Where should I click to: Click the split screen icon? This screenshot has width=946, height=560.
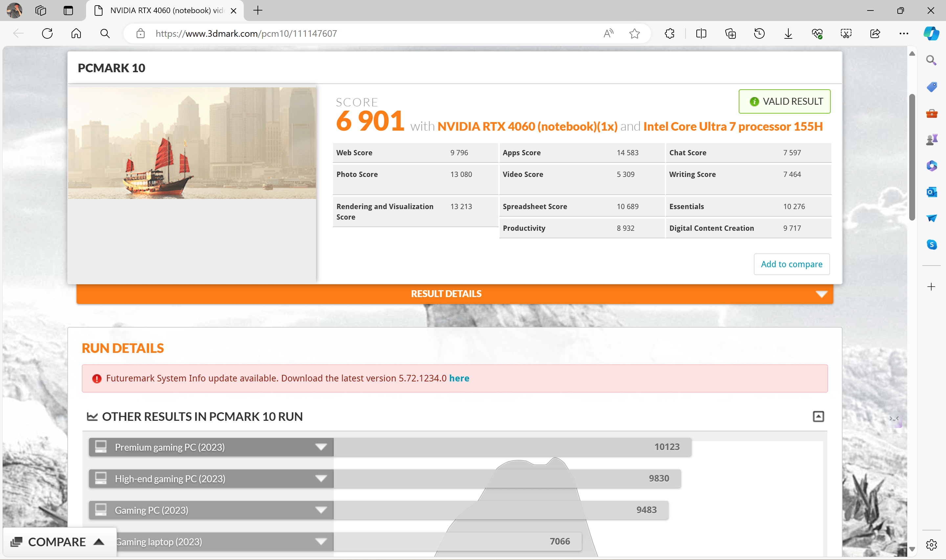click(x=701, y=33)
